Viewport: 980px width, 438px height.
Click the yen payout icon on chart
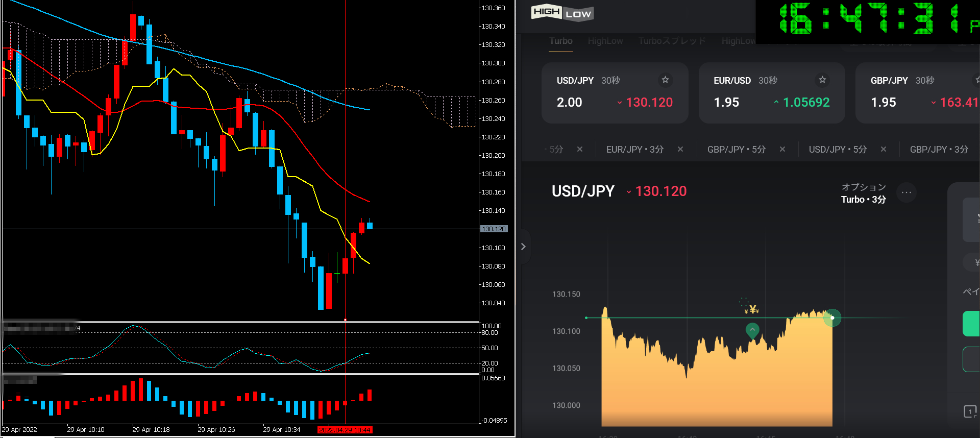pos(751,308)
